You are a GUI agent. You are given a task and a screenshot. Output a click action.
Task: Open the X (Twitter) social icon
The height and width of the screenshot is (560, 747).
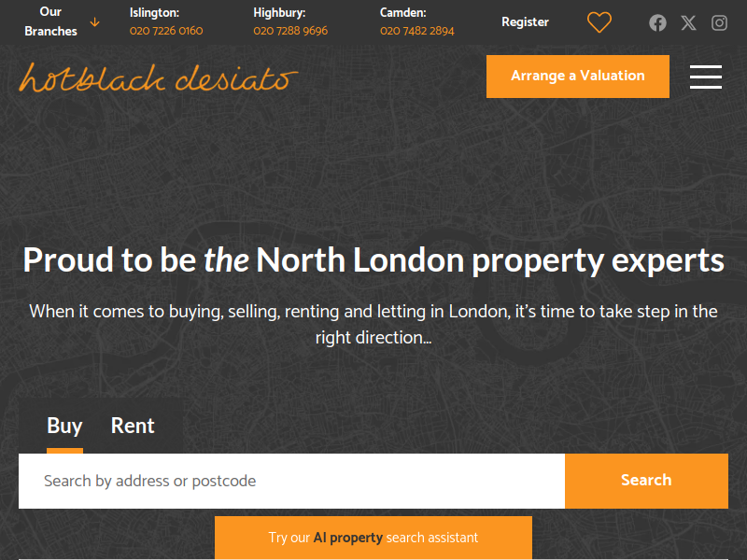coord(688,22)
